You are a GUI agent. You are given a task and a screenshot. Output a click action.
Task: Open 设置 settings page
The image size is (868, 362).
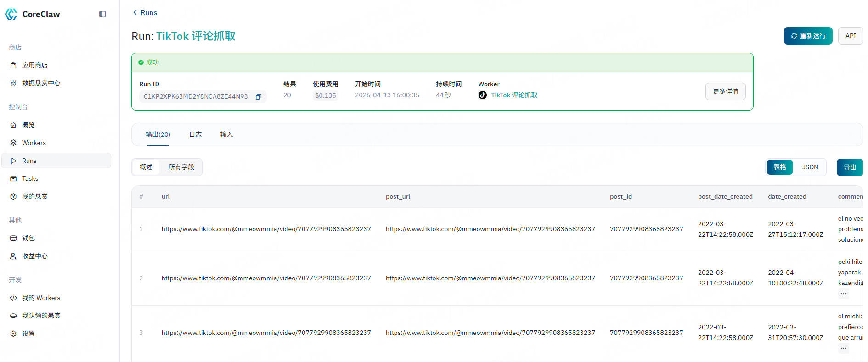tap(28, 334)
